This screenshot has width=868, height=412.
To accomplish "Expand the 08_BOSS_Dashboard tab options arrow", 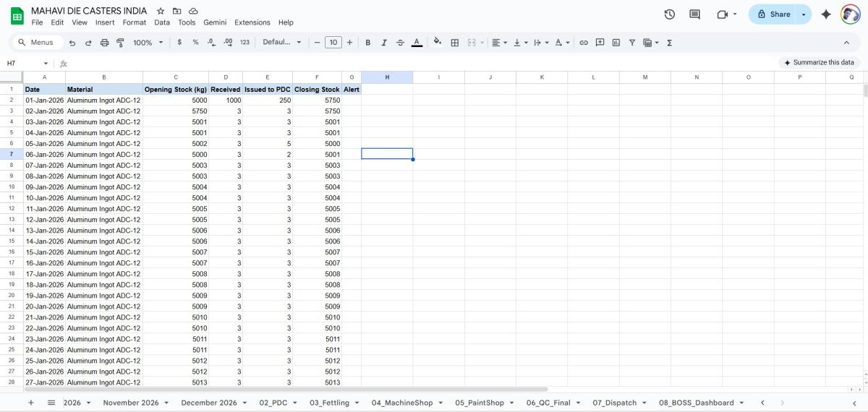I will (x=741, y=403).
